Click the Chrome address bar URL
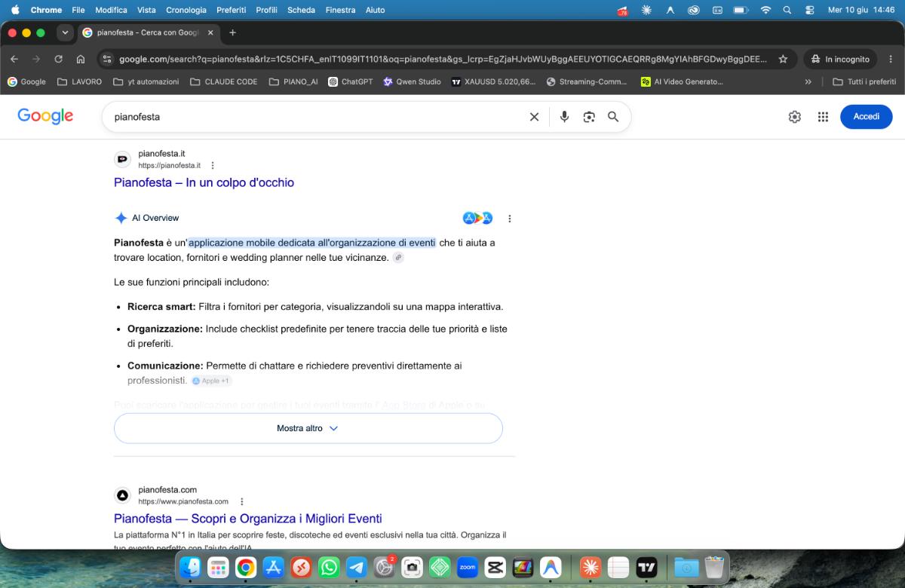 click(x=443, y=59)
